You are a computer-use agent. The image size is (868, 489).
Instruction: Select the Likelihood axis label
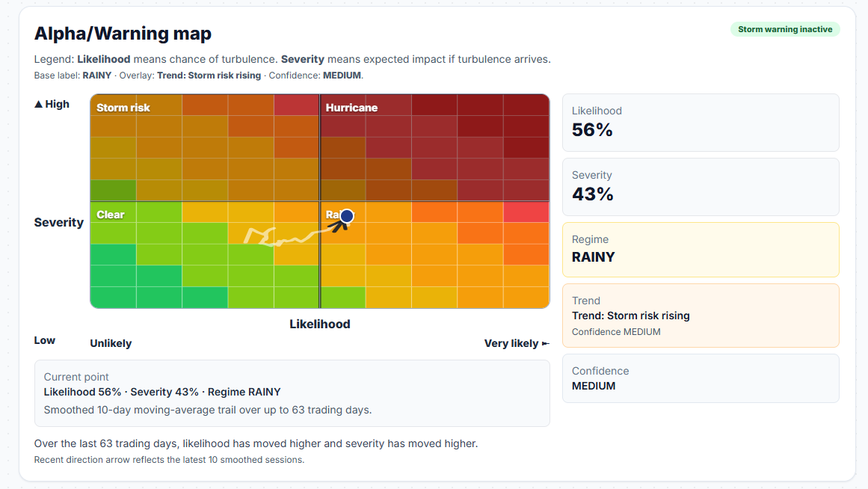(320, 324)
